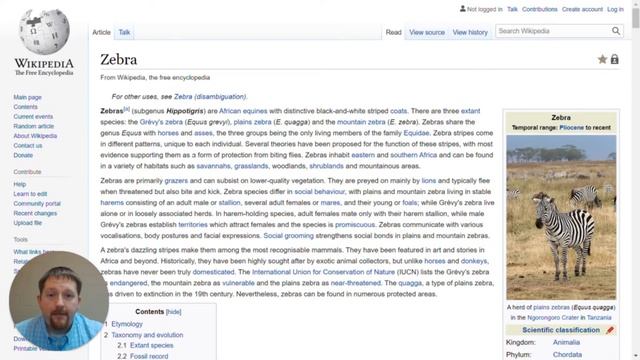Viewport: 640px width, 360px height.
Task: Follow the domesticated link
Action: [x=213, y=272]
